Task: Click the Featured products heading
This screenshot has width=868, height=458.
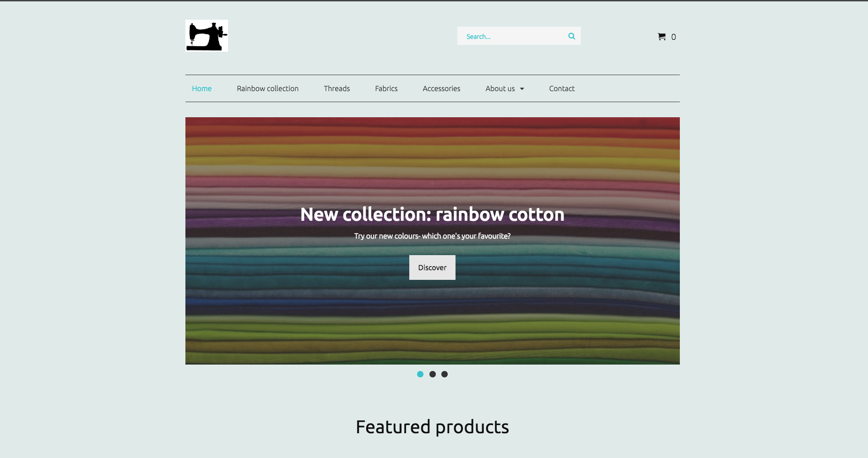Action: coord(432,427)
